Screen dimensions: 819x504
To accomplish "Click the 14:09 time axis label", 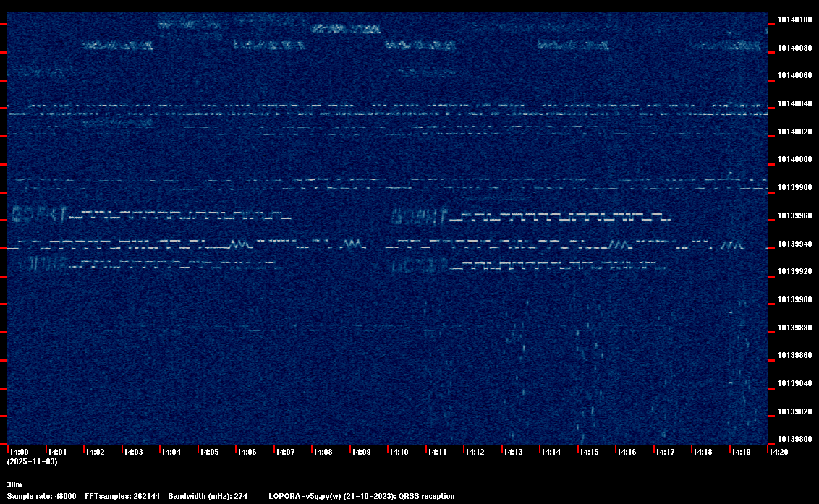I will point(361,452).
